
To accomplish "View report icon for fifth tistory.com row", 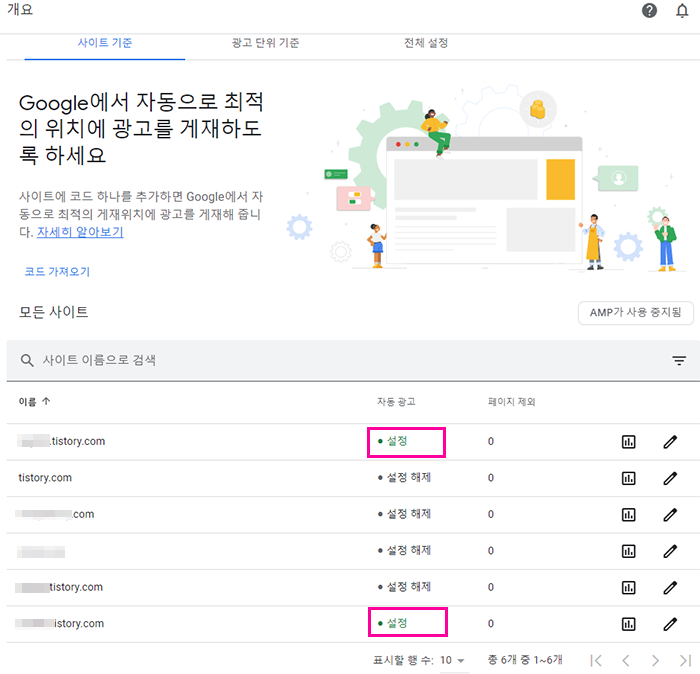I will click(629, 587).
